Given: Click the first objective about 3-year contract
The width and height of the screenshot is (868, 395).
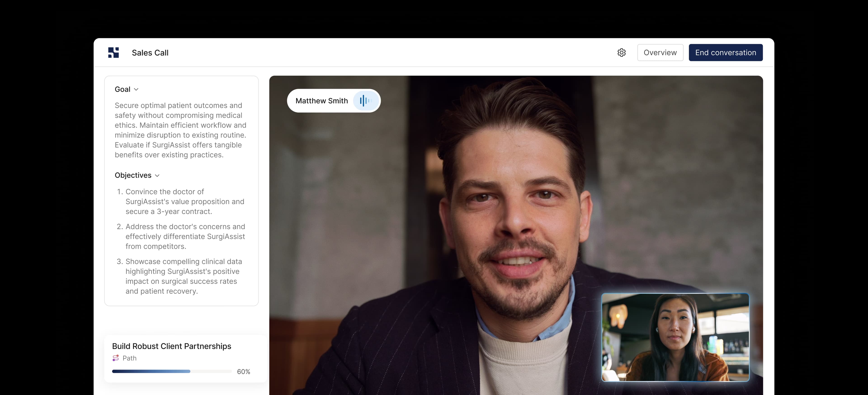Looking at the screenshot, I should coord(185,201).
